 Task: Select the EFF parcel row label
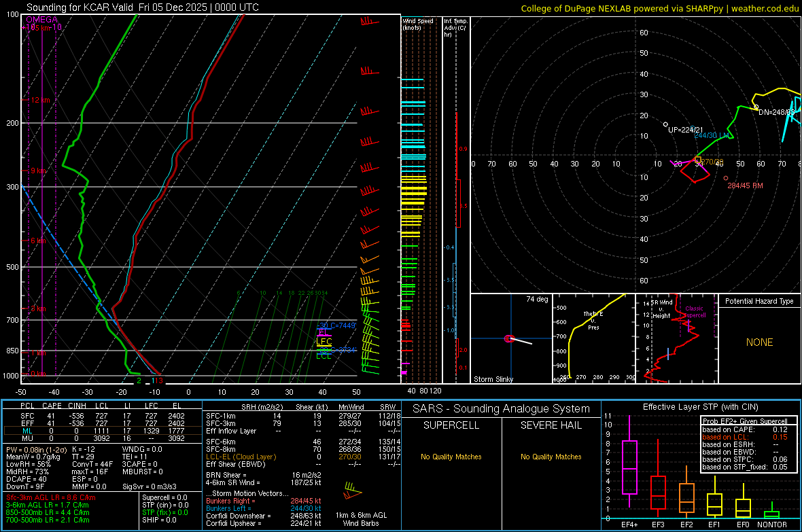coord(27,423)
